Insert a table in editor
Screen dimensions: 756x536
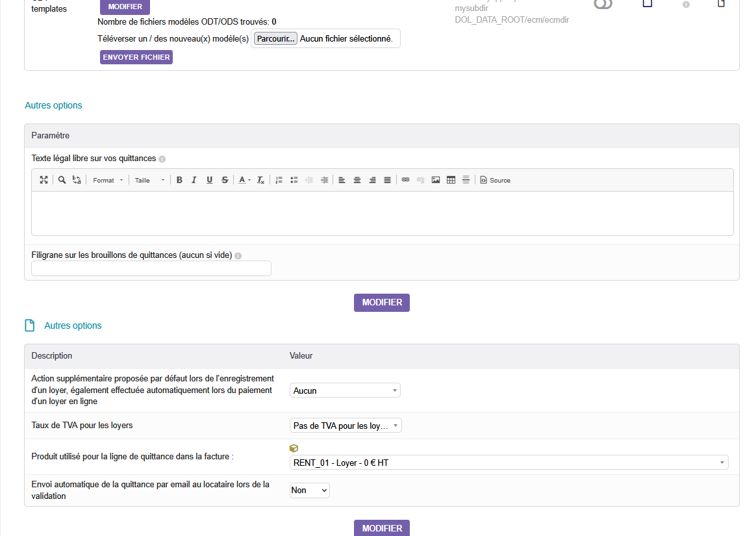tap(451, 180)
